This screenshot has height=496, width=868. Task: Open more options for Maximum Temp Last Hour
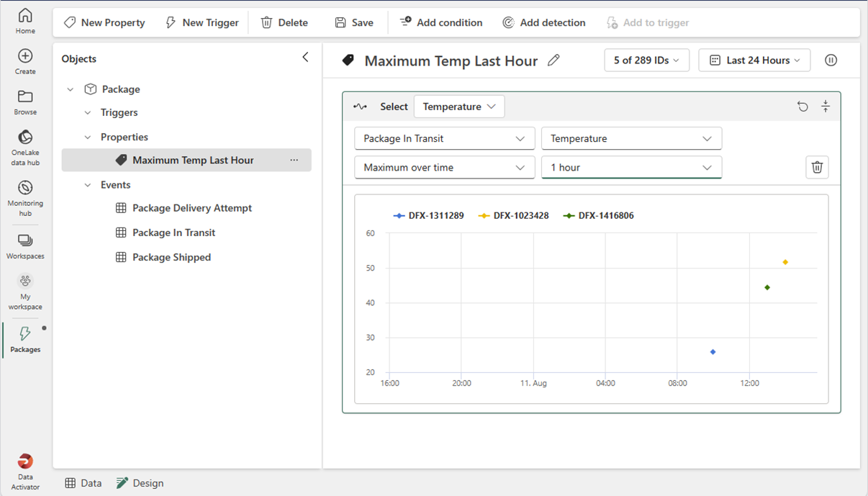tap(294, 160)
